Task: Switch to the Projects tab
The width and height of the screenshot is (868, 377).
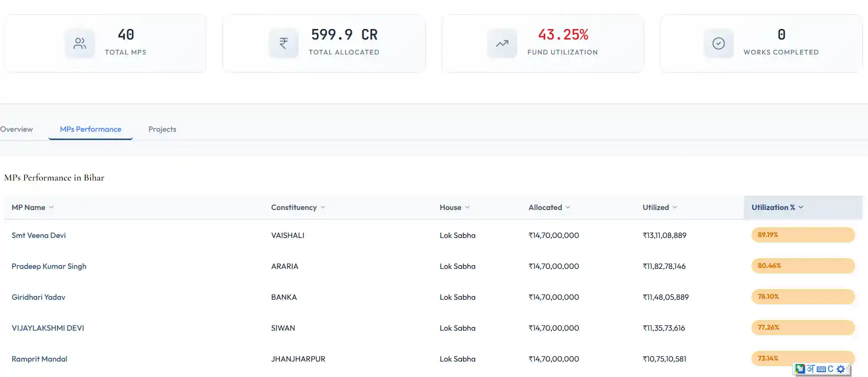Action: point(162,129)
